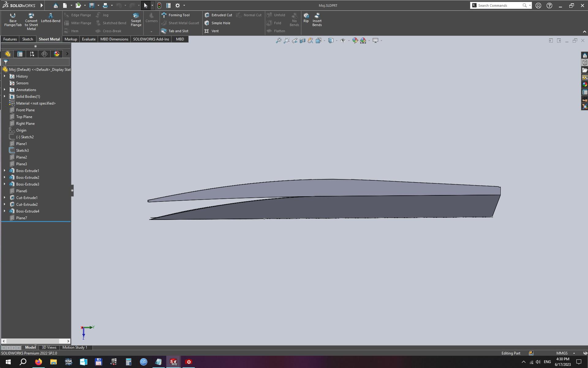Open the ConfigurationManager tab icon
This screenshot has height=368, width=588.
pyautogui.click(x=32, y=54)
